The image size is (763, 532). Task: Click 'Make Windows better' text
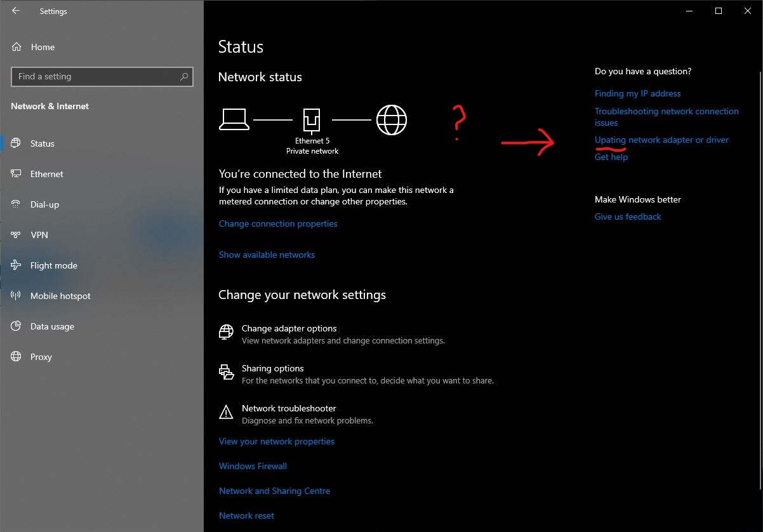[x=638, y=199]
